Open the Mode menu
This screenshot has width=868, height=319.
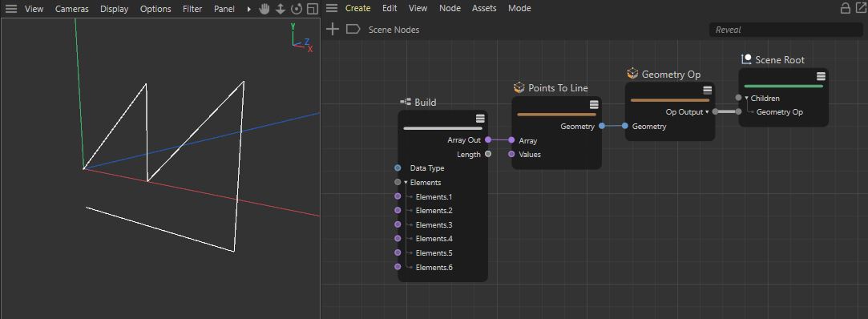[519, 8]
